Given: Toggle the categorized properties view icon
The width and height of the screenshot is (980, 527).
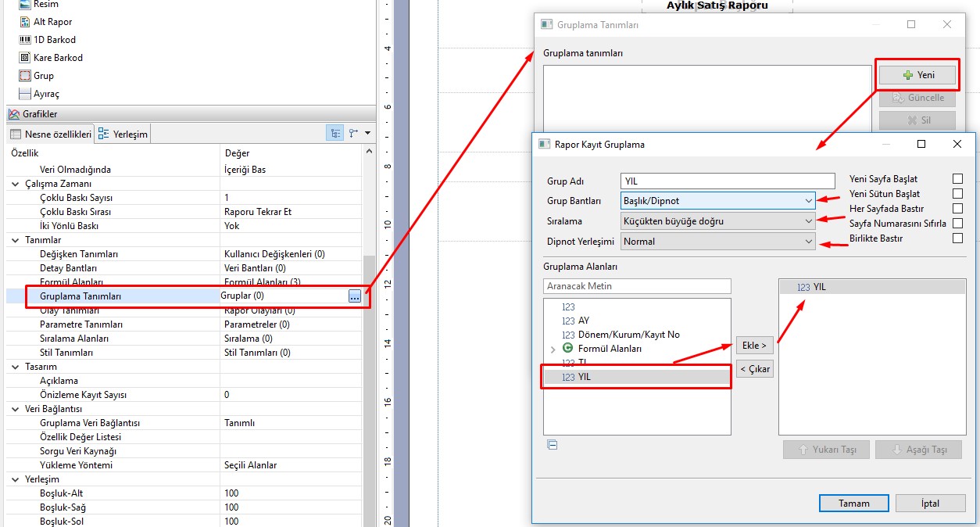Looking at the screenshot, I should [x=334, y=134].
